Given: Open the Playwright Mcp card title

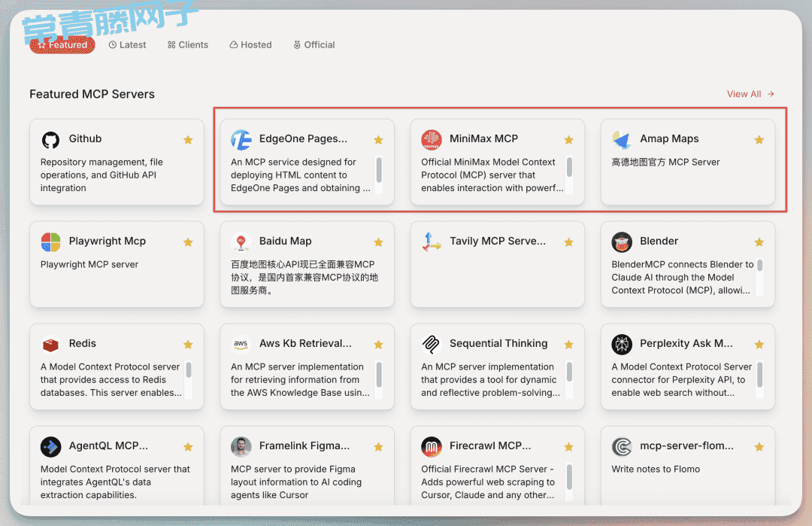Looking at the screenshot, I should 108,242.
